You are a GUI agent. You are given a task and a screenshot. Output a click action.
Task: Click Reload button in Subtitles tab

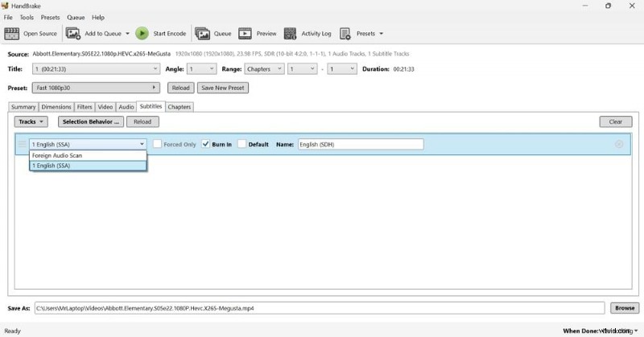point(142,122)
